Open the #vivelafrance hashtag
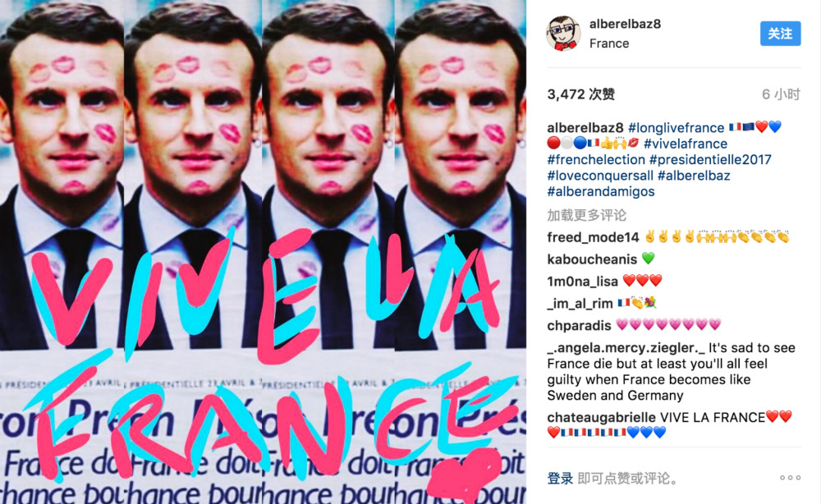Viewport: 821px width, 504px height. tap(686, 144)
